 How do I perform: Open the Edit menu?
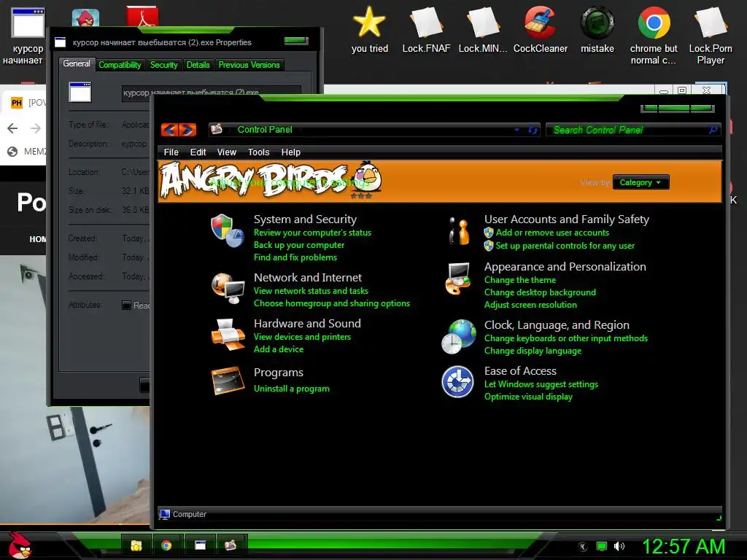click(x=198, y=152)
